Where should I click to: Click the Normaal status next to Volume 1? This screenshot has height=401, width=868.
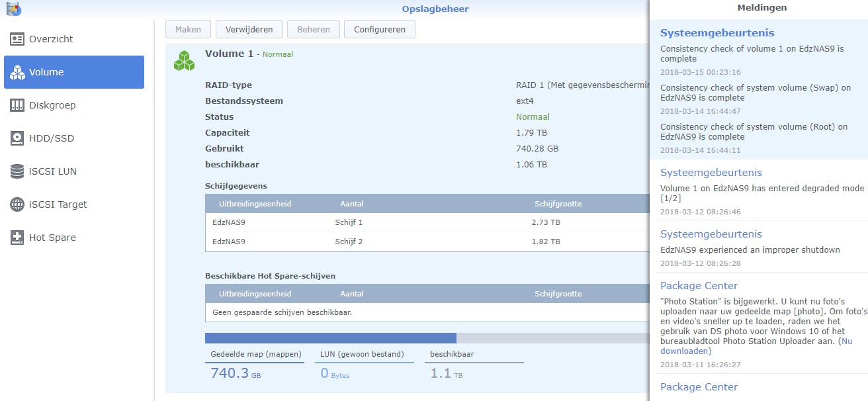coord(278,54)
